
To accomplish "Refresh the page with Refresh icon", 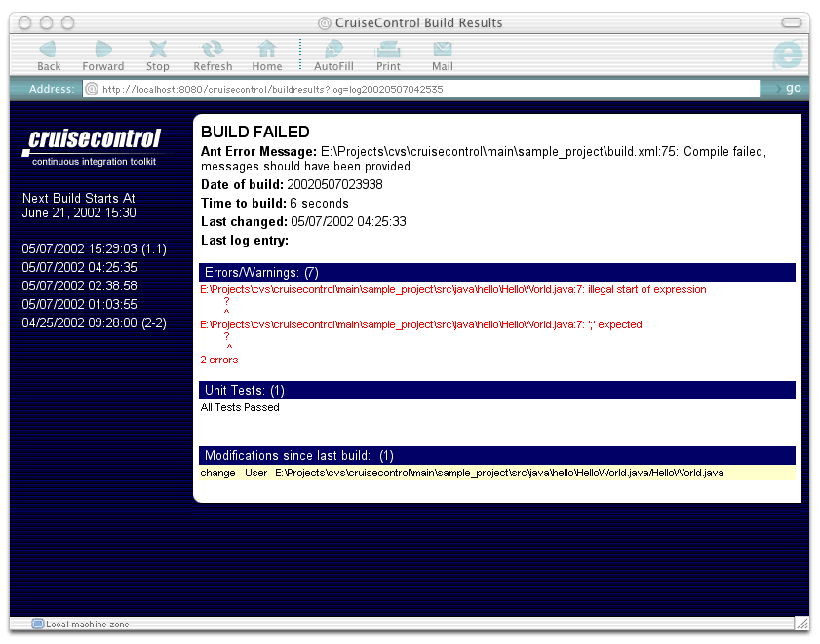I will coord(212,50).
